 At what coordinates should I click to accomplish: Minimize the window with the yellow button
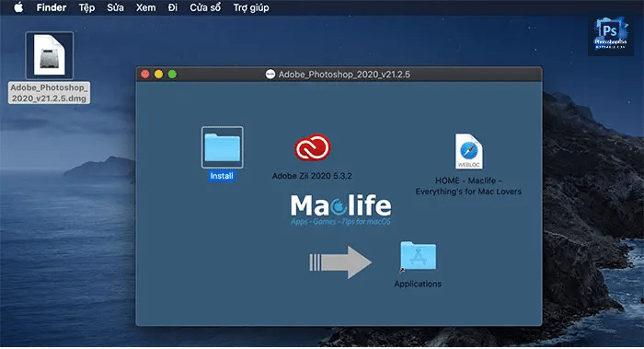[x=158, y=74]
